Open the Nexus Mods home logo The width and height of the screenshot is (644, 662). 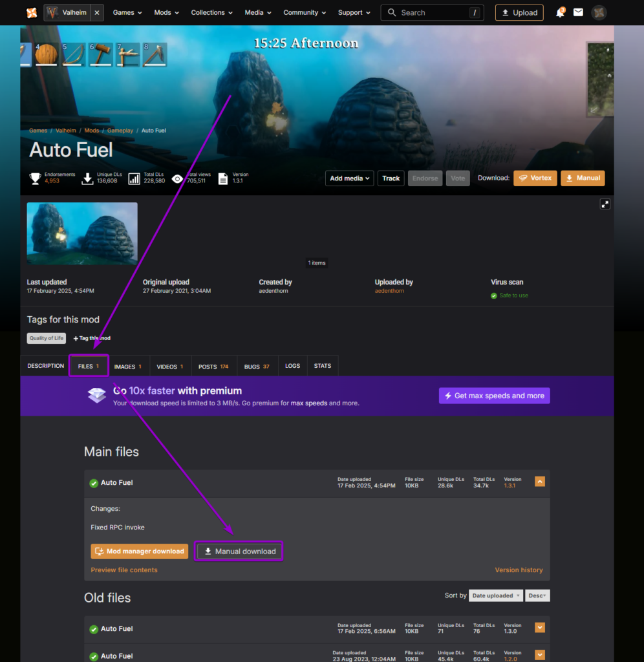[32, 13]
